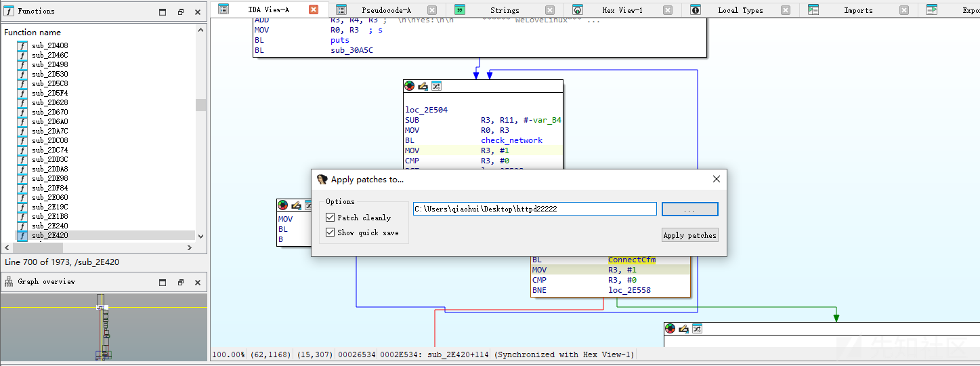Screen dimensions: 980x366
Task: Close the Hex View-1 tab
Action: pyautogui.click(x=668, y=10)
